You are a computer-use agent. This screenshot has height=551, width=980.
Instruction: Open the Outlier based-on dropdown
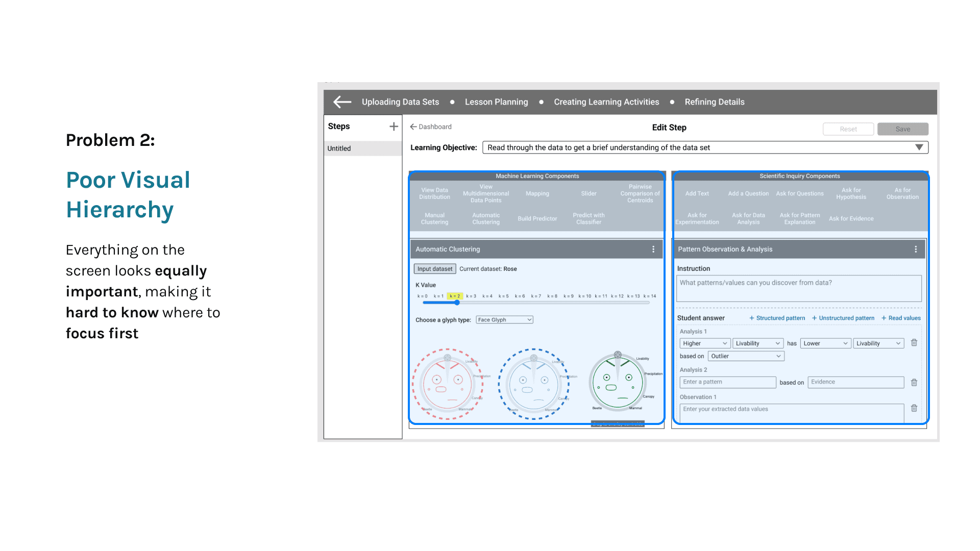click(745, 356)
